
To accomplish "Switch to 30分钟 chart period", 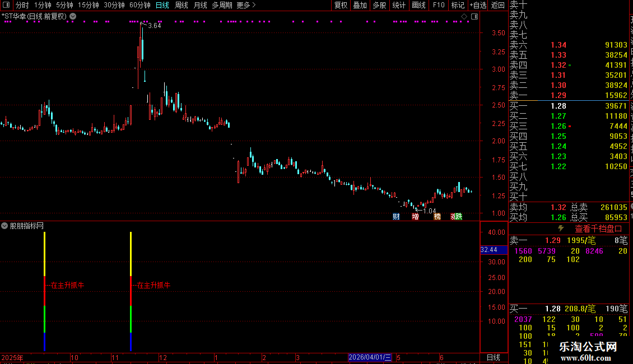I will (114, 5).
